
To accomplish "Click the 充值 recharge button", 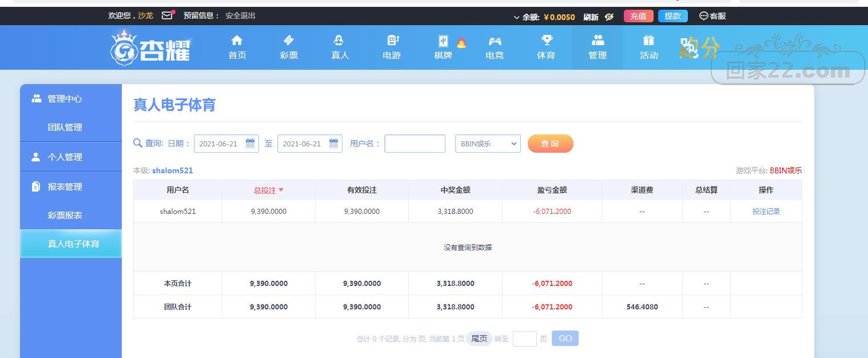I will pyautogui.click(x=639, y=16).
